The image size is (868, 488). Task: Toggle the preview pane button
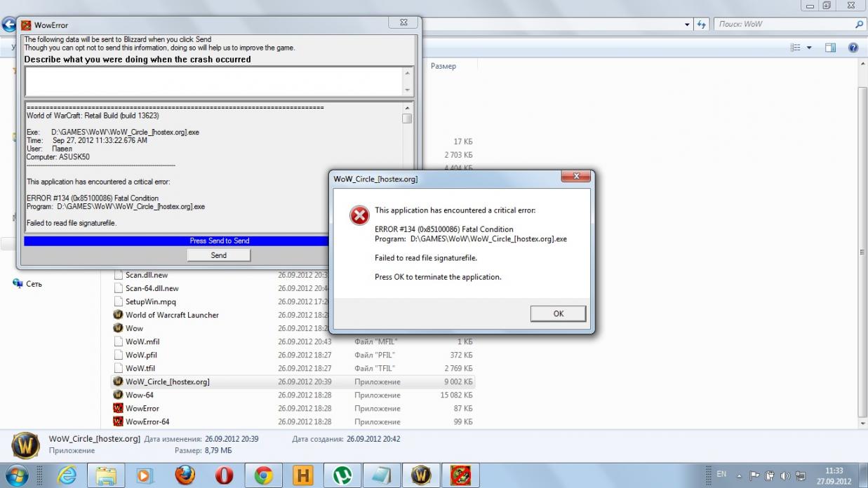click(x=830, y=48)
